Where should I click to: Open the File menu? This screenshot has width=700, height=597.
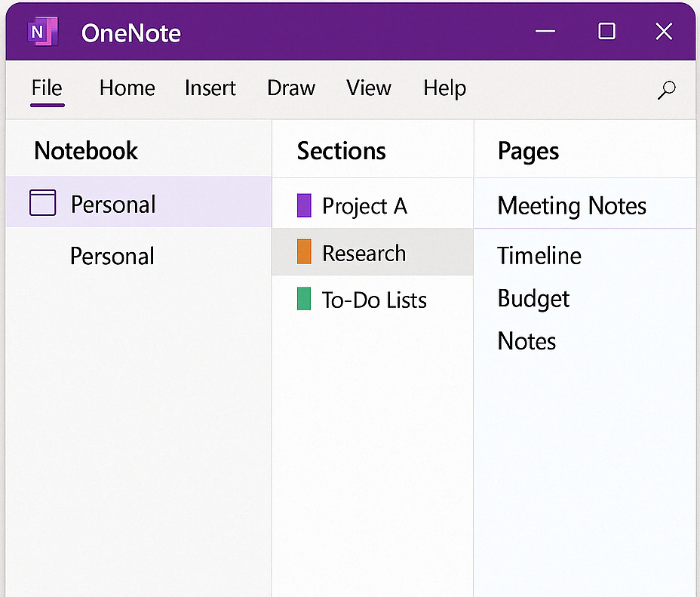point(47,88)
